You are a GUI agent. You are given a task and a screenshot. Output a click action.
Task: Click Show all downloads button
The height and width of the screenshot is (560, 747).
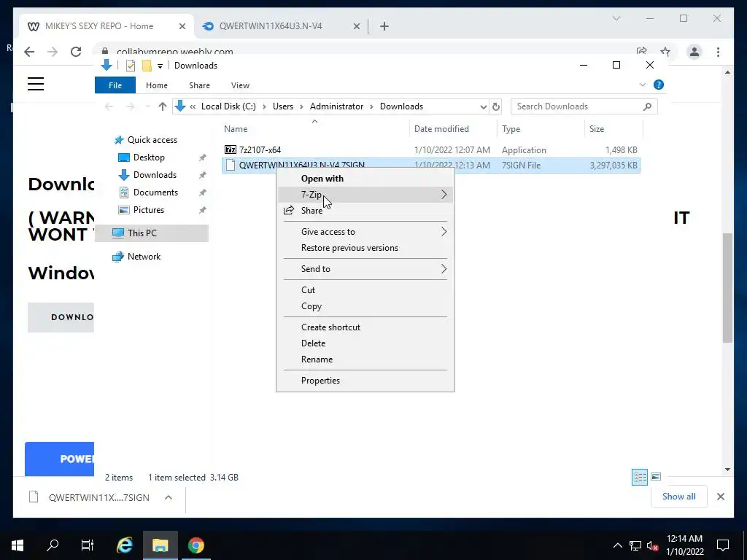[x=678, y=497]
